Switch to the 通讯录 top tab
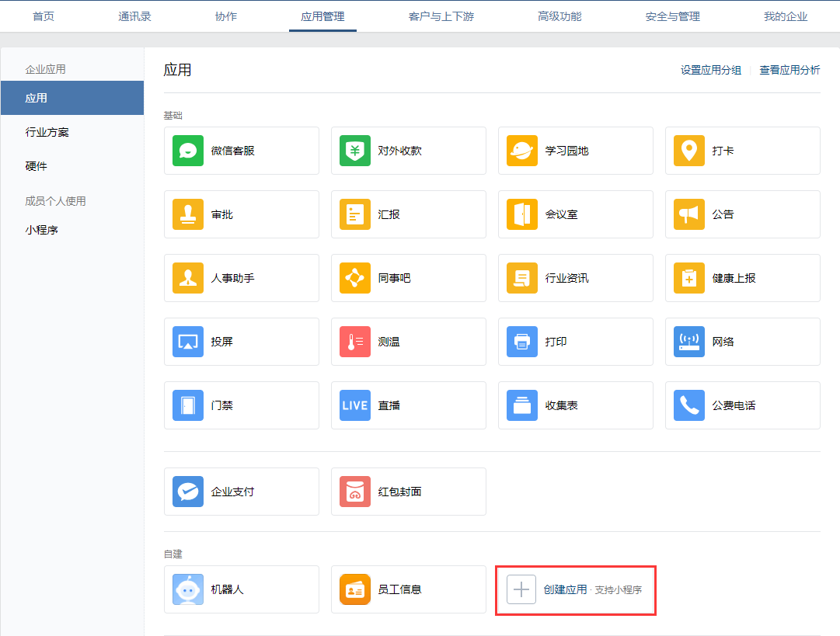 [x=134, y=16]
